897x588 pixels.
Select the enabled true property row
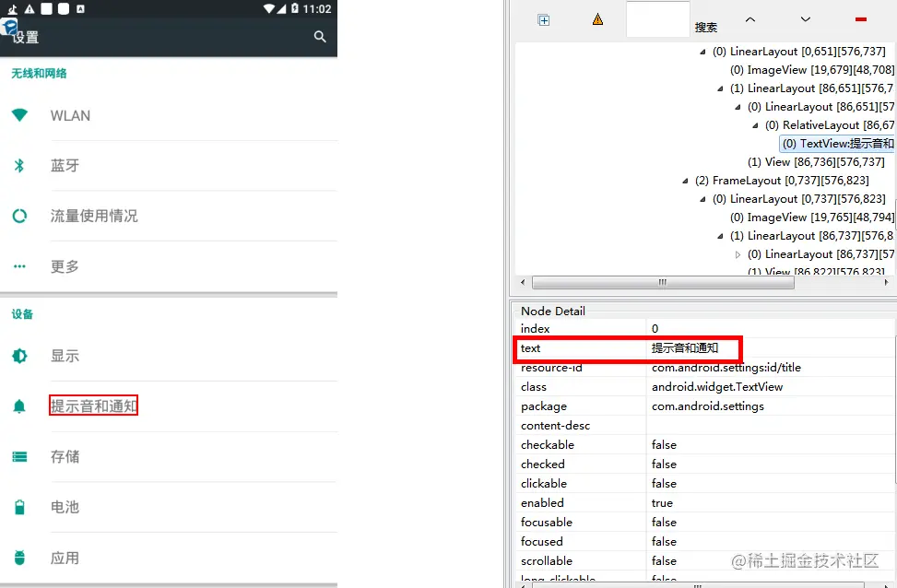704,503
